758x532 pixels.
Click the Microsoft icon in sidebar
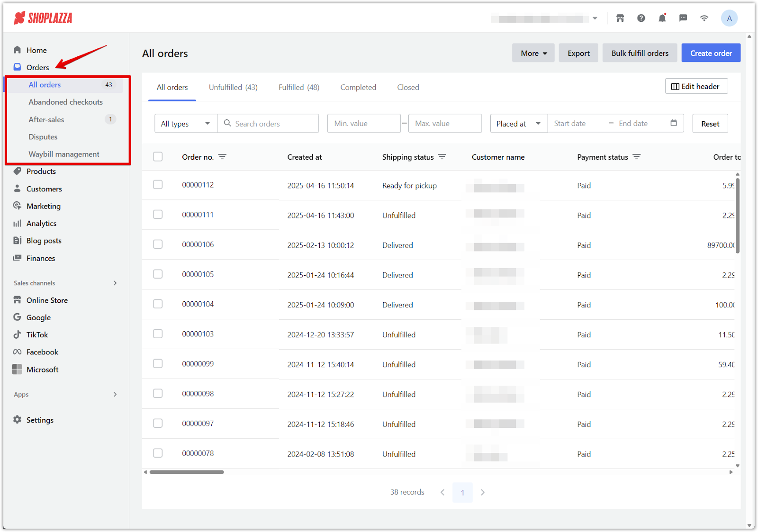(x=17, y=369)
